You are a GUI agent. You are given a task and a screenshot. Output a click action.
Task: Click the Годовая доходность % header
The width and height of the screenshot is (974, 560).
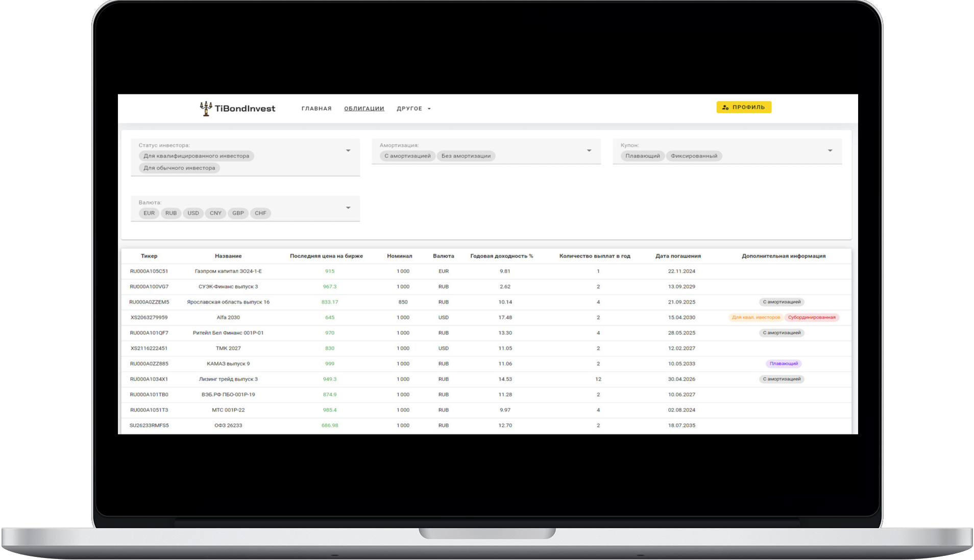[x=502, y=256]
